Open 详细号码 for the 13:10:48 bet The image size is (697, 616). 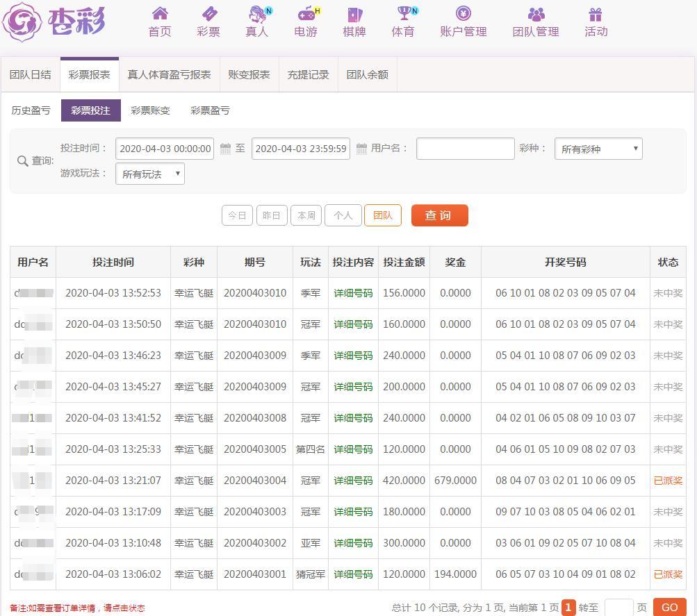pyautogui.click(x=354, y=542)
